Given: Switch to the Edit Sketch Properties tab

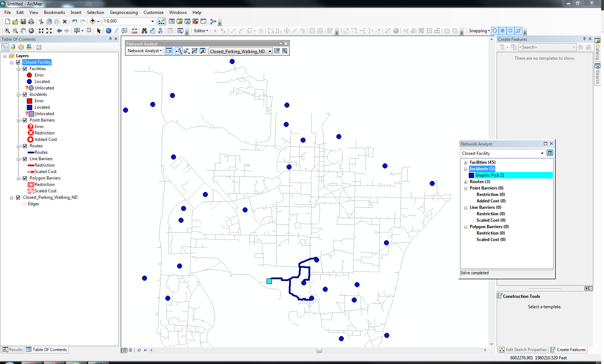Looking at the screenshot, I should click(x=523, y=350).
